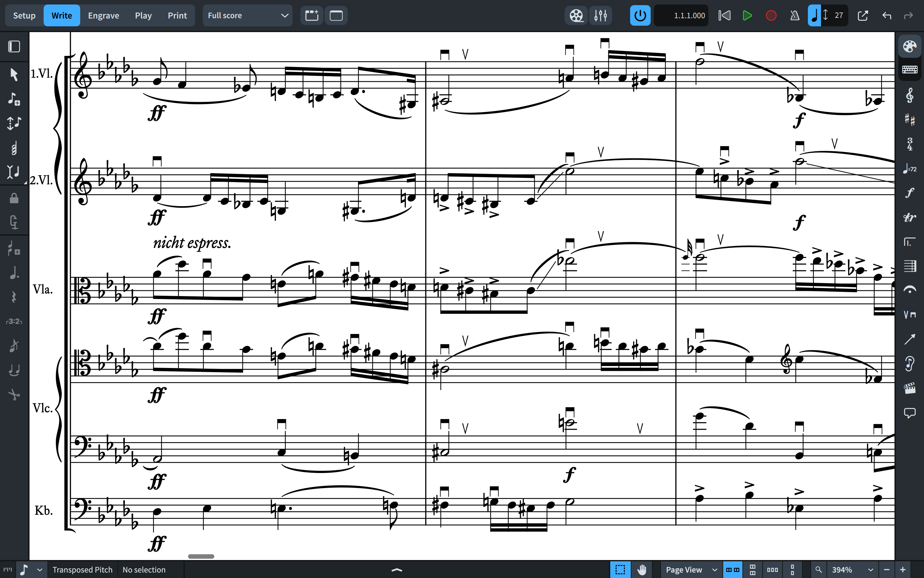Open the Time Signatures panel
The width and height of the screenshot is (924, 578).
pos(910,144)
